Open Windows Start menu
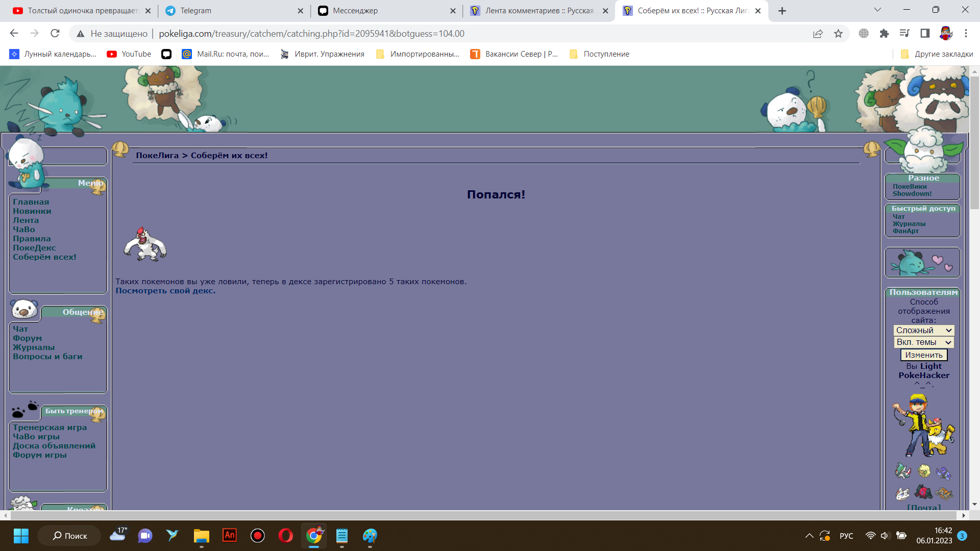Screen dimensions: 980x551 point(21,536)
